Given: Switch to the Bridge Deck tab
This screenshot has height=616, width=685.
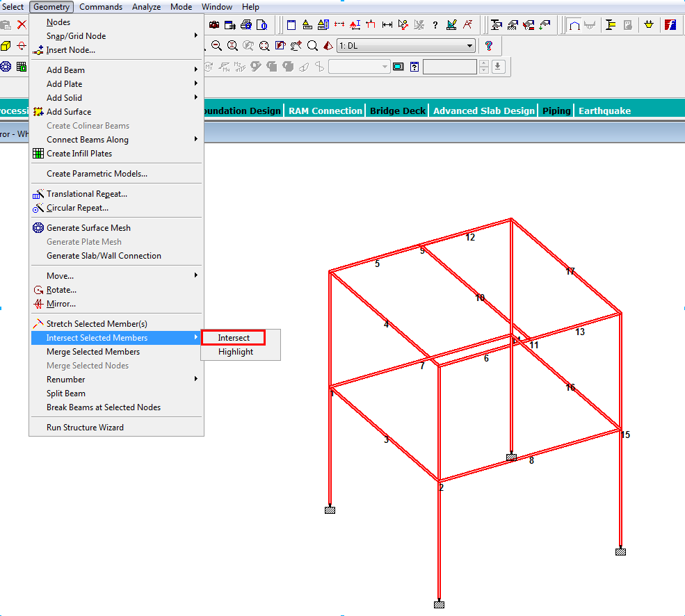Looking at the screenshot, I should pos(397,111).
